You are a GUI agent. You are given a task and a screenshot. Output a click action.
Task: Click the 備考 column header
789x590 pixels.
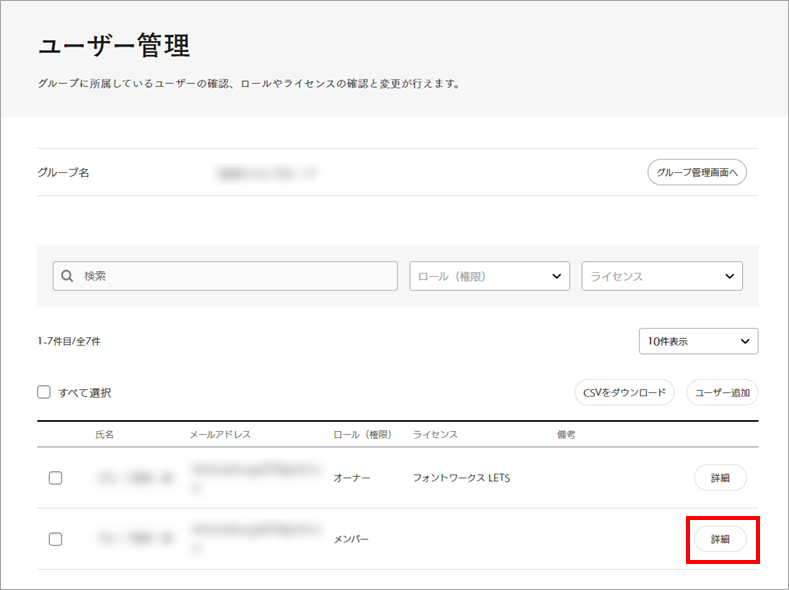[566, 435]
